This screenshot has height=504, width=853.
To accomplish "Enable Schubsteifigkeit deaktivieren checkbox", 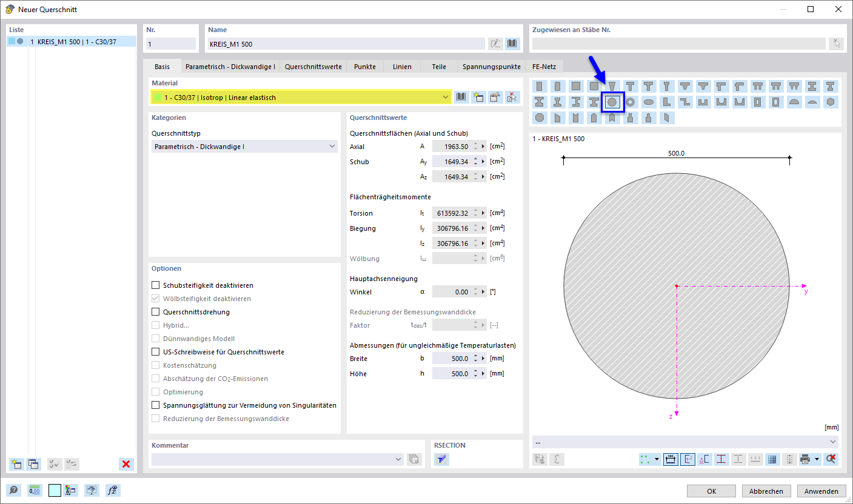I will point(156,285).
